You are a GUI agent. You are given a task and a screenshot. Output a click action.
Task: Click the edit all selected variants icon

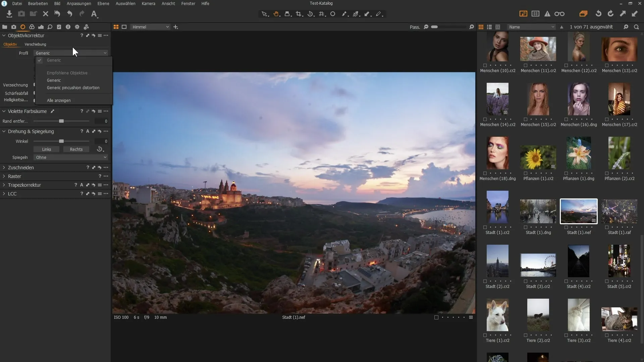[583, 14]
